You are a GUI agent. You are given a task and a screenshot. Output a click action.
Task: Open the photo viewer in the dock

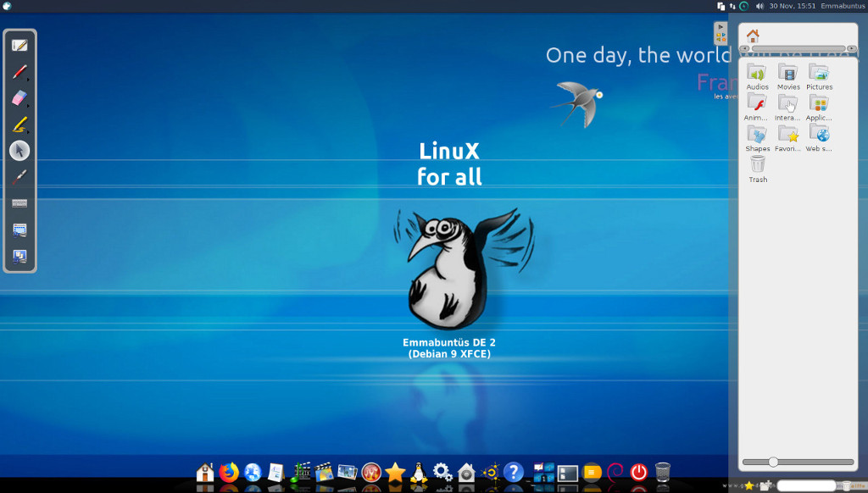coord(348,473)
